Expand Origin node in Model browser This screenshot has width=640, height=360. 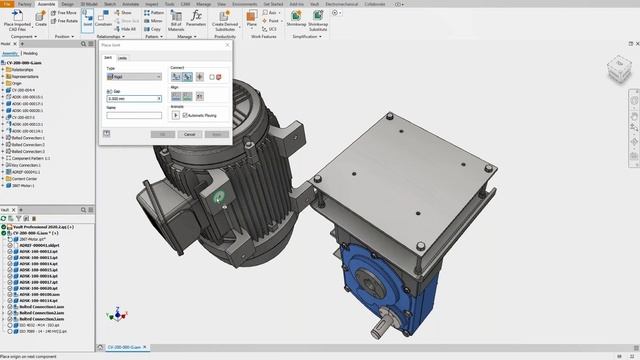pyautogui.click(x=3, y=83)
